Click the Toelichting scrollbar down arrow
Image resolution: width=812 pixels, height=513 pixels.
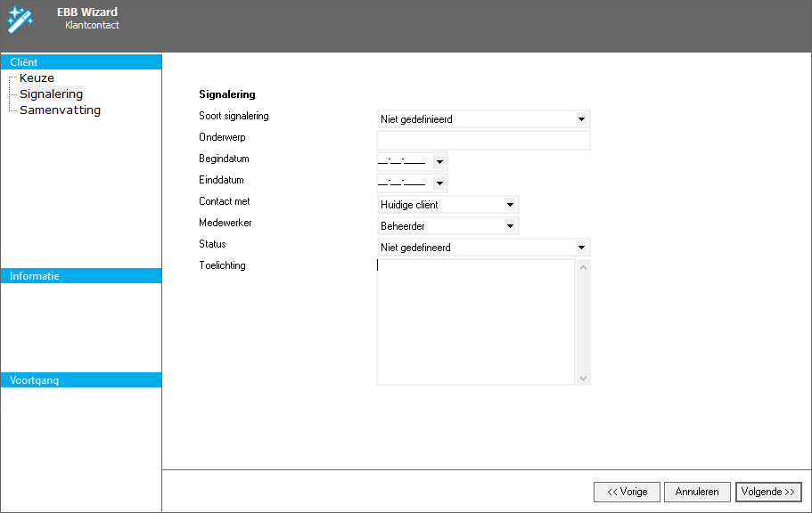584,378
